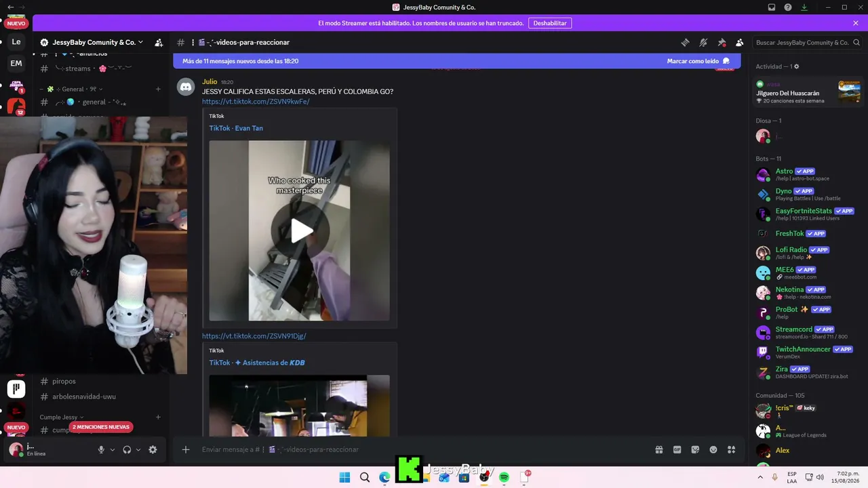Open the ZSVN9kwFe TikTok link

[x=256, y=102]
